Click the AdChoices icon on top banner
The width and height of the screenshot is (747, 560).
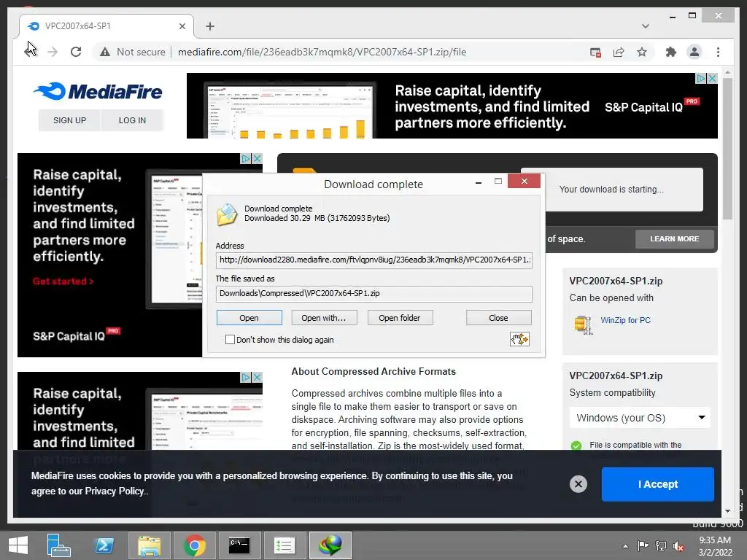click(x=701, y=78)
